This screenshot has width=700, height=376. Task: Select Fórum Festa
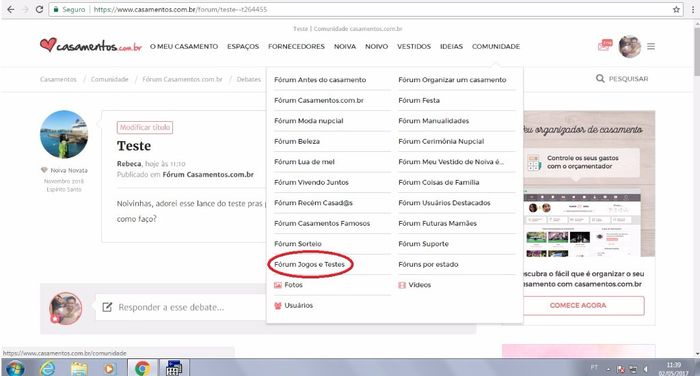[x=419, y=100]
